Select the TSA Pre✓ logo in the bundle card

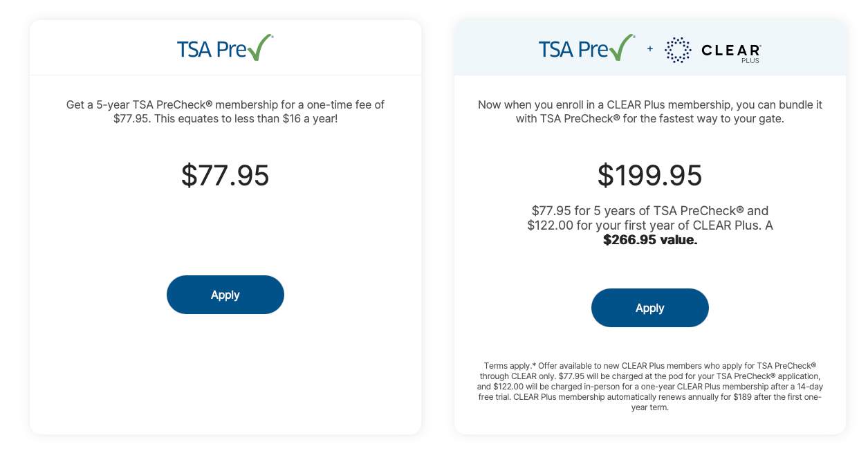coord(586,48)
